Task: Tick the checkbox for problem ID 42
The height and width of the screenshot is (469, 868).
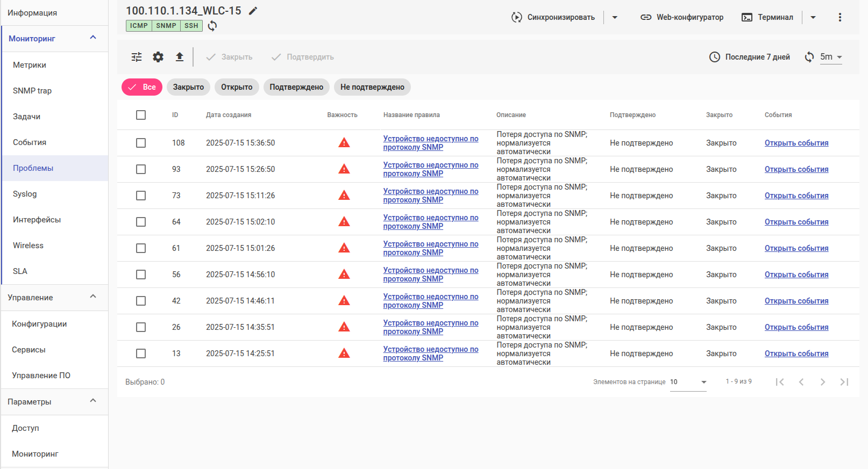Action: [141, 301]
